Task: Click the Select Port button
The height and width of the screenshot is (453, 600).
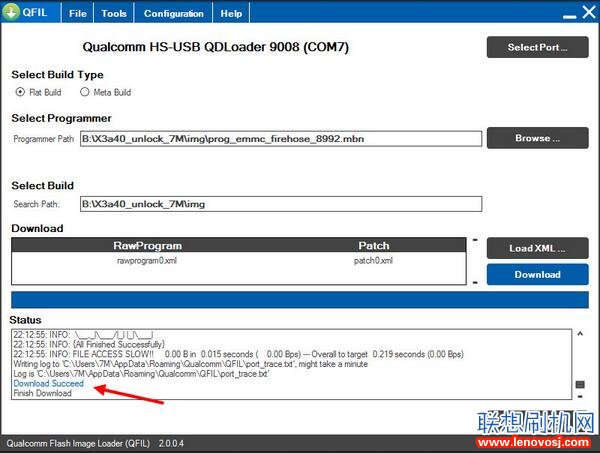Action: 537,47
